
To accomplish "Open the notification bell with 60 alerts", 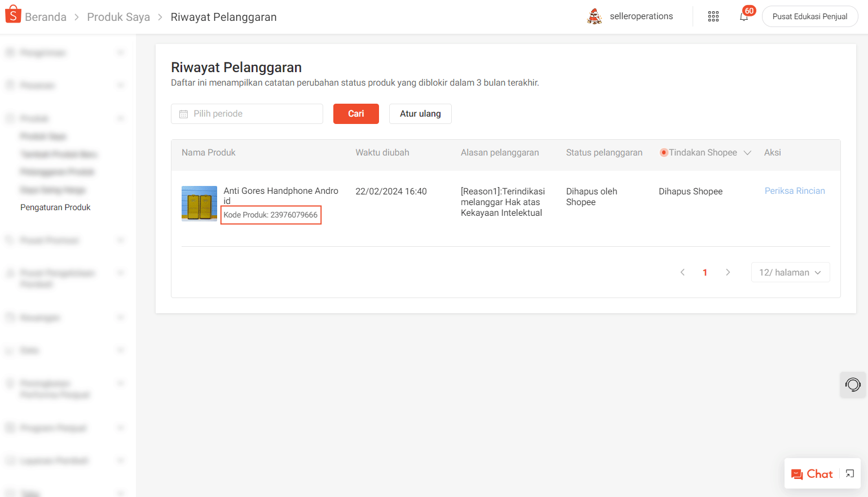I will [x=743, y=17].
